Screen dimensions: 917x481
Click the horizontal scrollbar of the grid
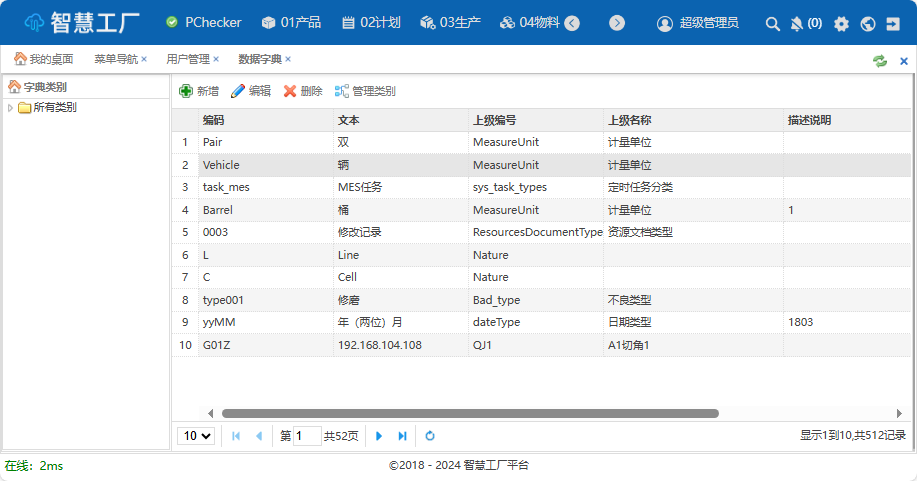(470, 413)
